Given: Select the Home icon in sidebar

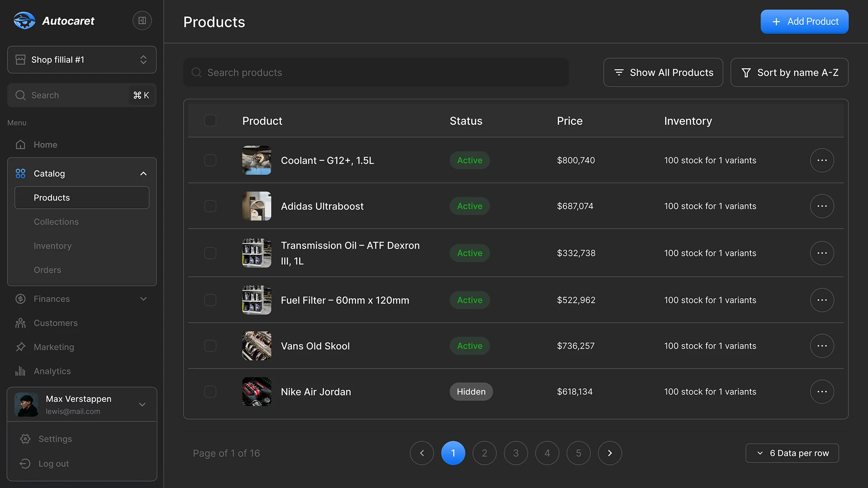Looking at the screenshot, I should [21, 144].
